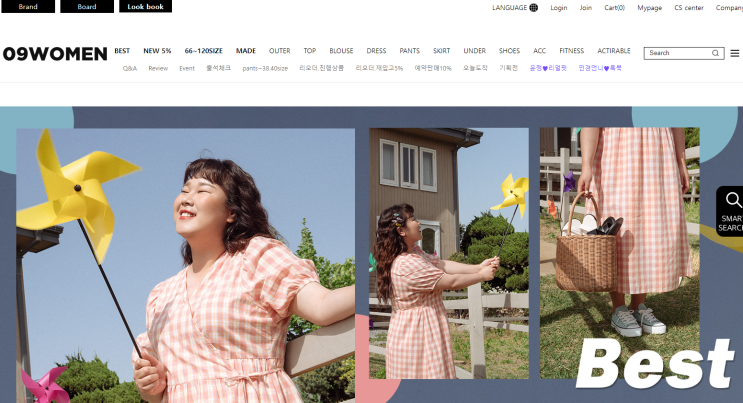Open the Q&A submenu link

click(130, 68)
